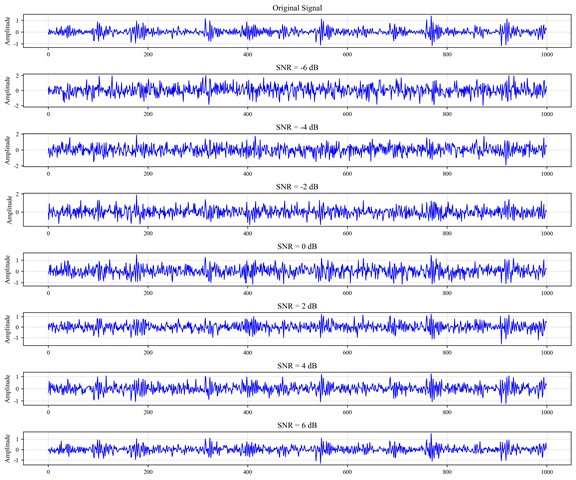Click x-axis tick 200 of SNR = -6 dB plot
Screen dimensions: 576x480
(x=148, y=114)
